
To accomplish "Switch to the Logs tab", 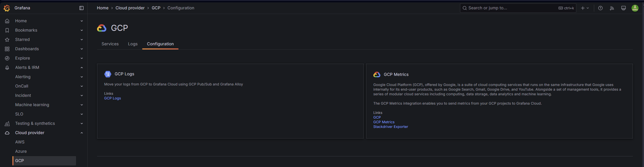I will point(133,44).
